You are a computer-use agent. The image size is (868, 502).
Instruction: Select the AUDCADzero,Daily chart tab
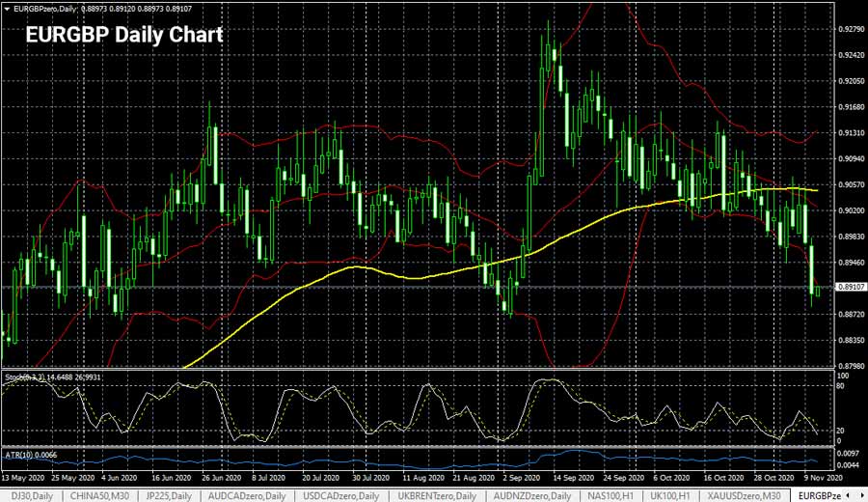coord(246,496)
